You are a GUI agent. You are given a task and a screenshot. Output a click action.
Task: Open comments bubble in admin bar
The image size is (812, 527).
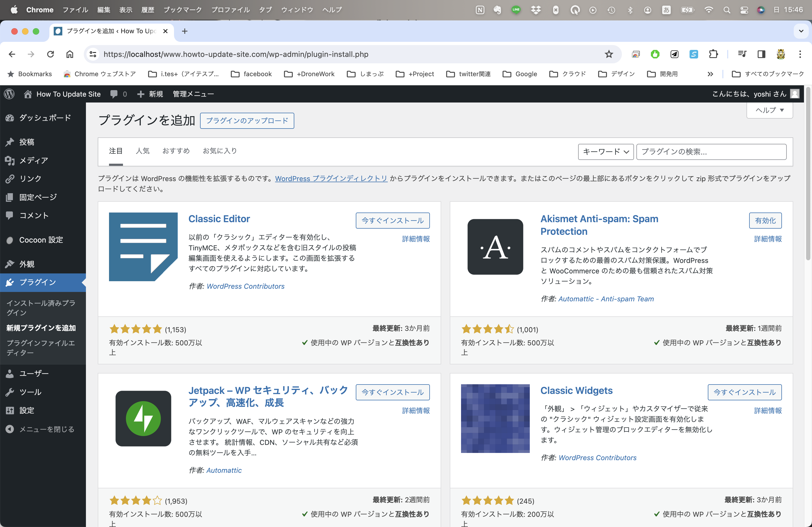click(x=118, y=94)
